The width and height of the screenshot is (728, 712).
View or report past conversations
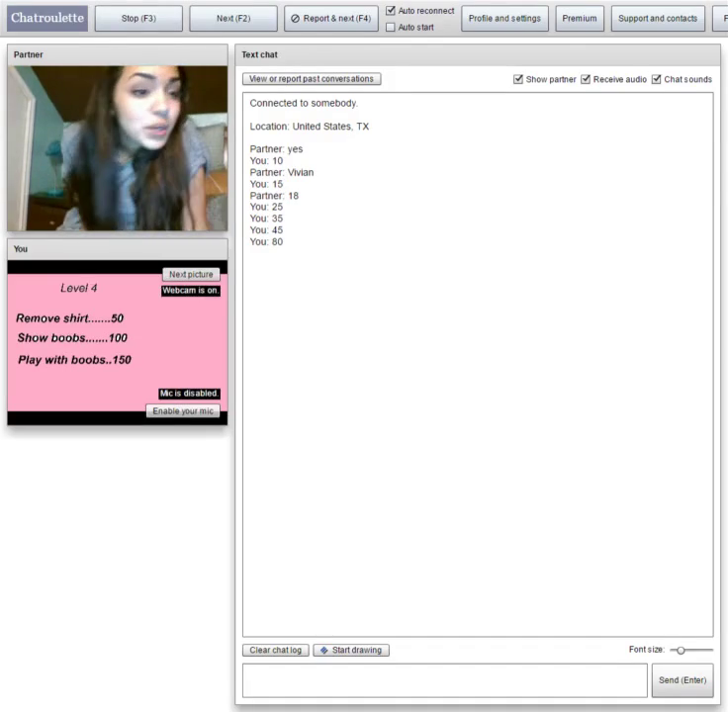[x=312, y=79]
